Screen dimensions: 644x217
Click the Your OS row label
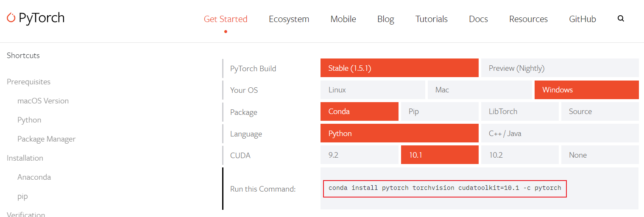pyautogui.click(x=244, y=90)
